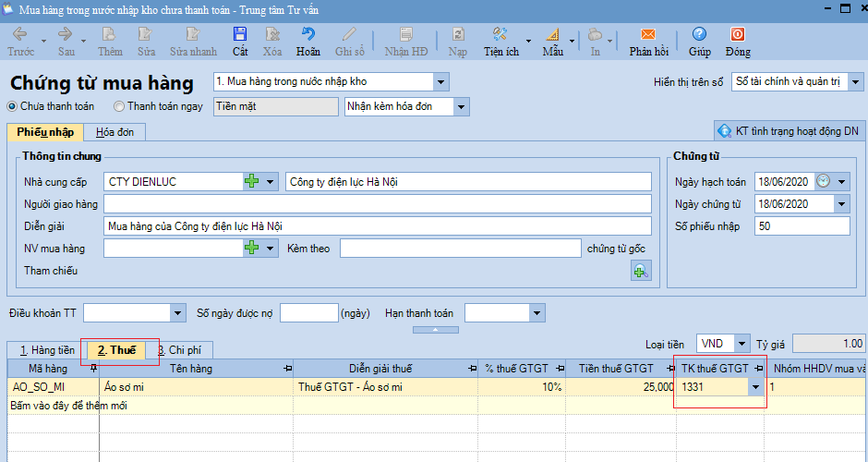The image size is (868, 462).
Task: Open the Tiện ích tools icon
Action: click(500, 34)
